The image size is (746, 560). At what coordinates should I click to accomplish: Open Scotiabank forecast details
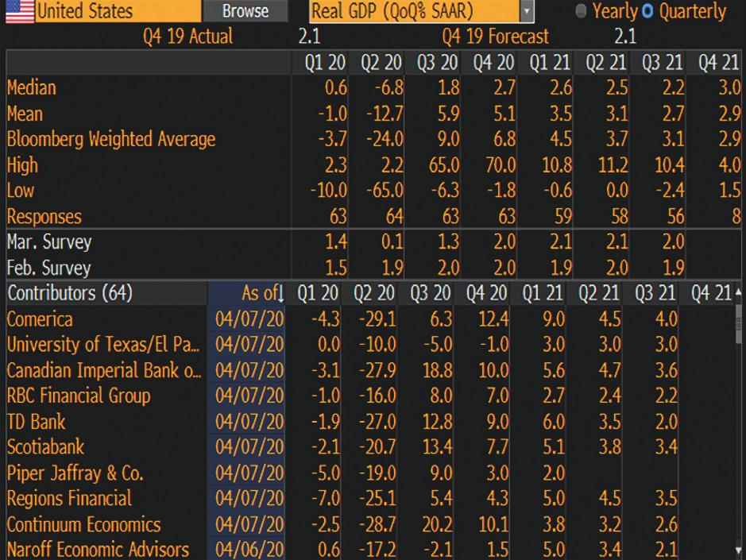pyautogui.click(x=45, y=447)
